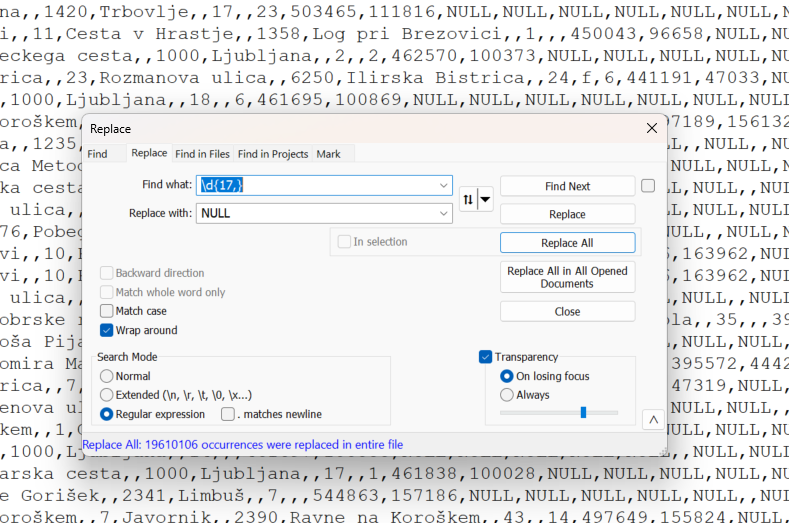Adjust the transparency slider handle
789x523 pixels.
583,412
